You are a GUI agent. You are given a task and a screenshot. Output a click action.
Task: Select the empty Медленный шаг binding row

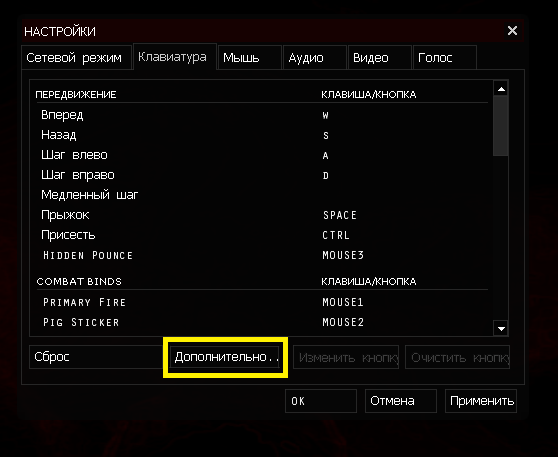[263, 195]
